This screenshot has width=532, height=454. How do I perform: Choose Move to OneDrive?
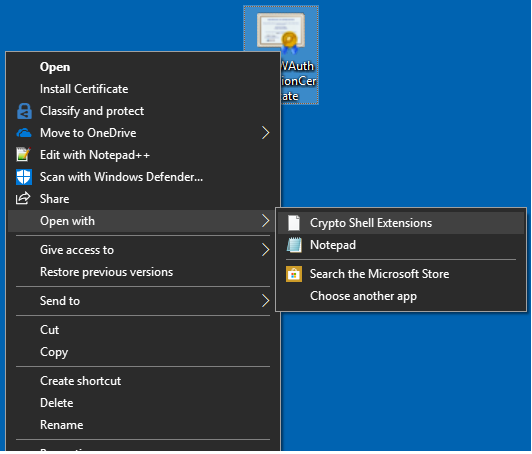click(x=143, y=133)
